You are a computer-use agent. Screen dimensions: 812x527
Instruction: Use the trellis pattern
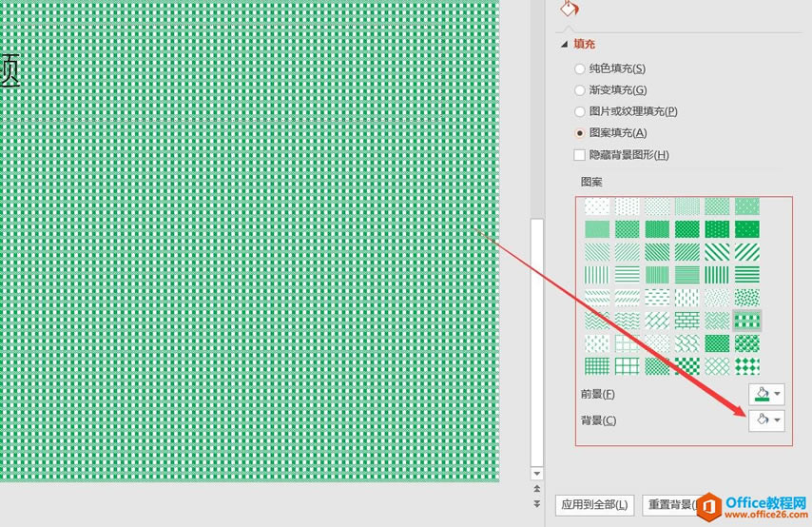[717, 343]
